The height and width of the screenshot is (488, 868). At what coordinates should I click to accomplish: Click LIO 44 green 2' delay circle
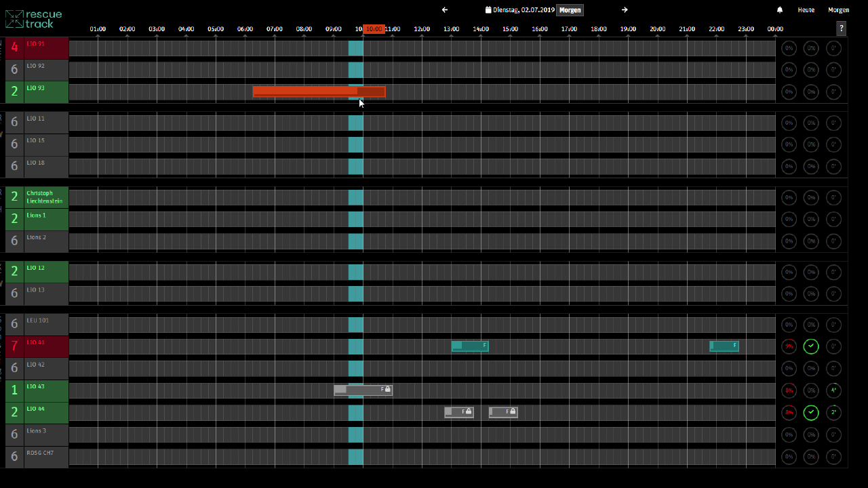(x=833, y=412)
